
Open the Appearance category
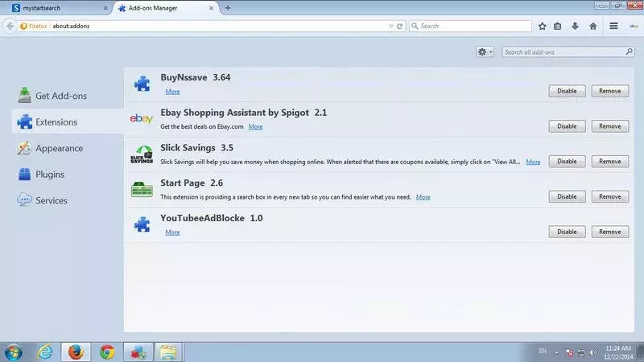coord(50,148)
